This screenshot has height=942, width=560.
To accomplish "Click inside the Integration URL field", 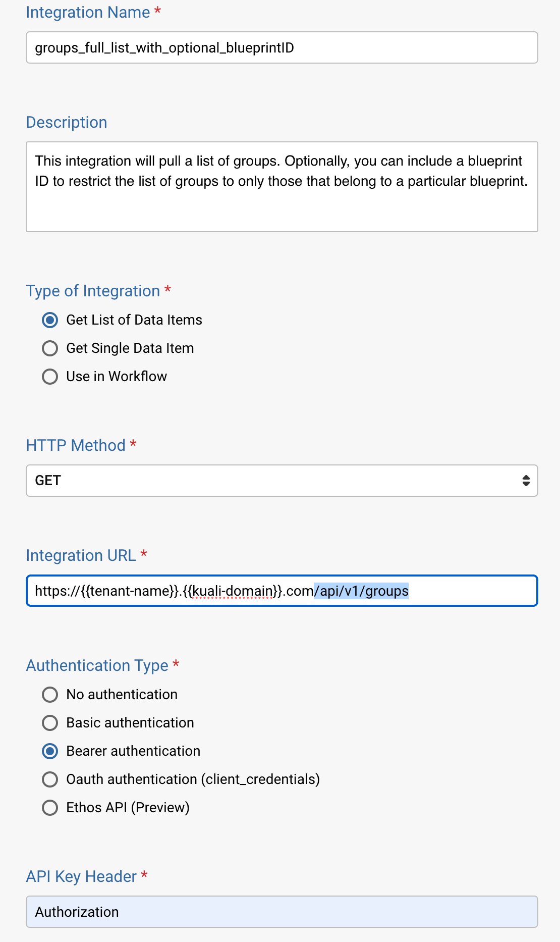I will [x=282, y=591].
